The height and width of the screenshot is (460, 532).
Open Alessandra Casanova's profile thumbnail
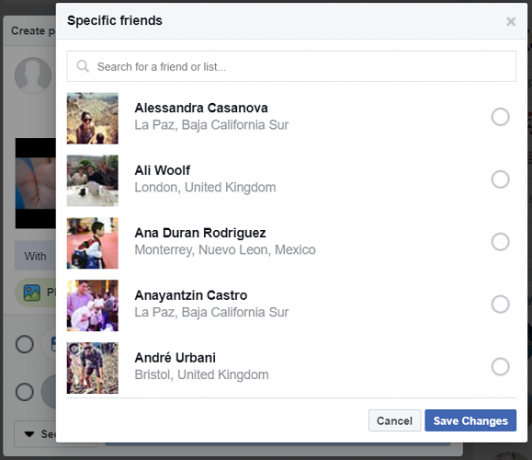[93, 118]
